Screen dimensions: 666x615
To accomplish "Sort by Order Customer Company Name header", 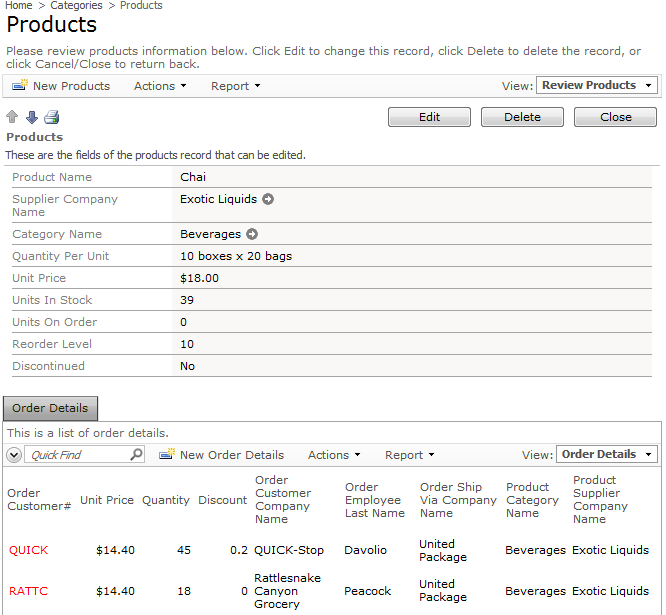I will (283, 499).
